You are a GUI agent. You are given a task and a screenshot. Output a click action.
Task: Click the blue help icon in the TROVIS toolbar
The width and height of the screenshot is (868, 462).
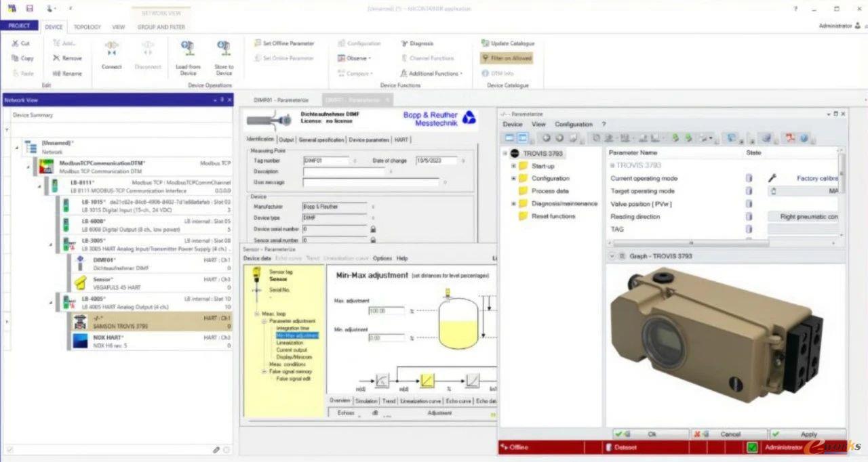[805, 138]
